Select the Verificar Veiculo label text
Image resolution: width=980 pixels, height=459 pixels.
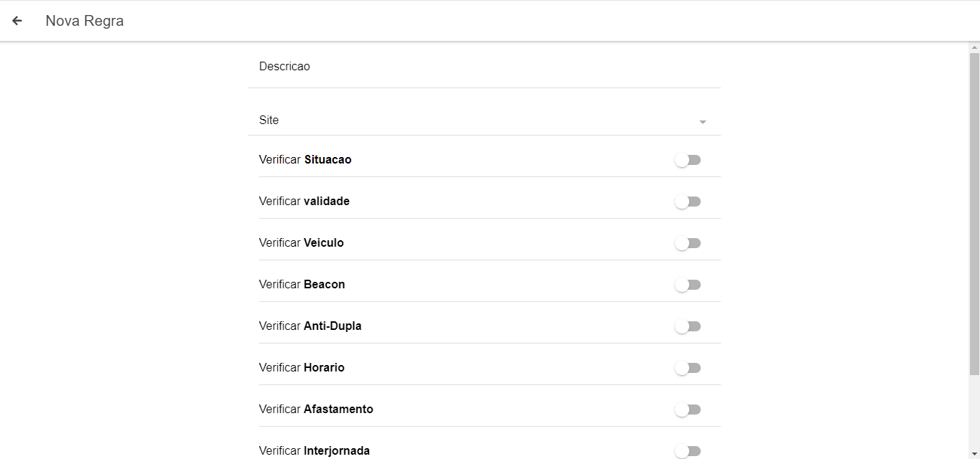302,243
